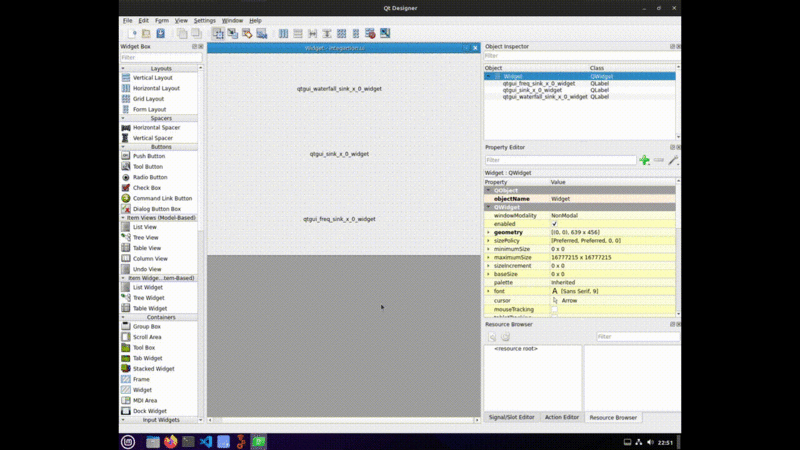Click the Property Editor filter field
Screen dimensions: 800x450
560,160
